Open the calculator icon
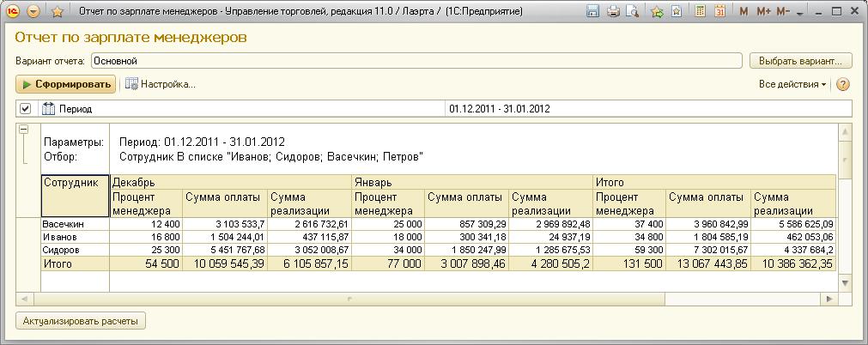This screenshot has height=345, width=868. pos(701,11)
